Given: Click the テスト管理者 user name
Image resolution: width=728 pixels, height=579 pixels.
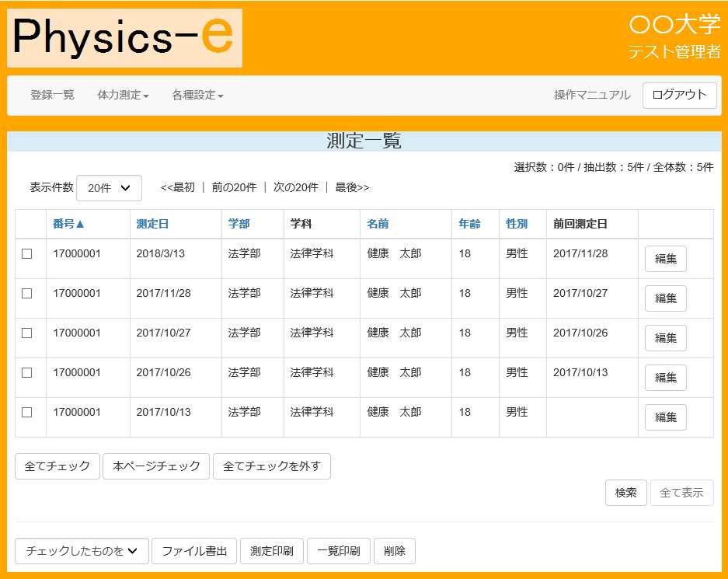Looking at the screenshot, I should 674,51.
